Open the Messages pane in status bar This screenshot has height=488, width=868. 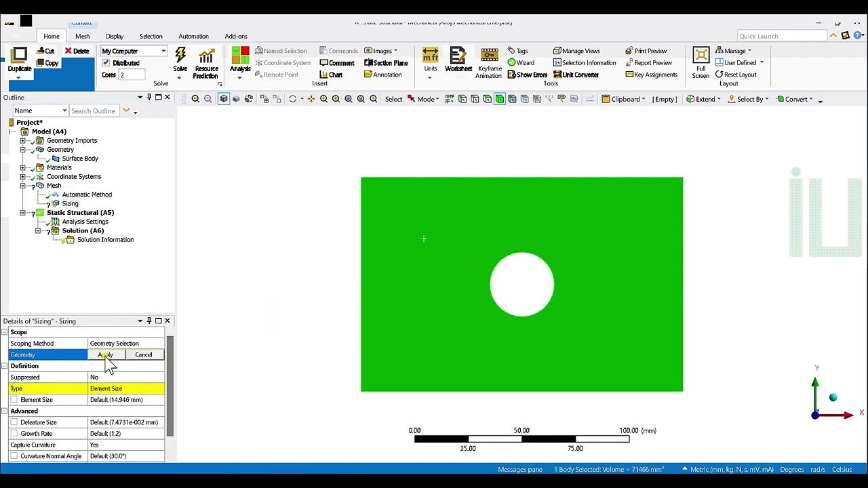pos(520,470)
